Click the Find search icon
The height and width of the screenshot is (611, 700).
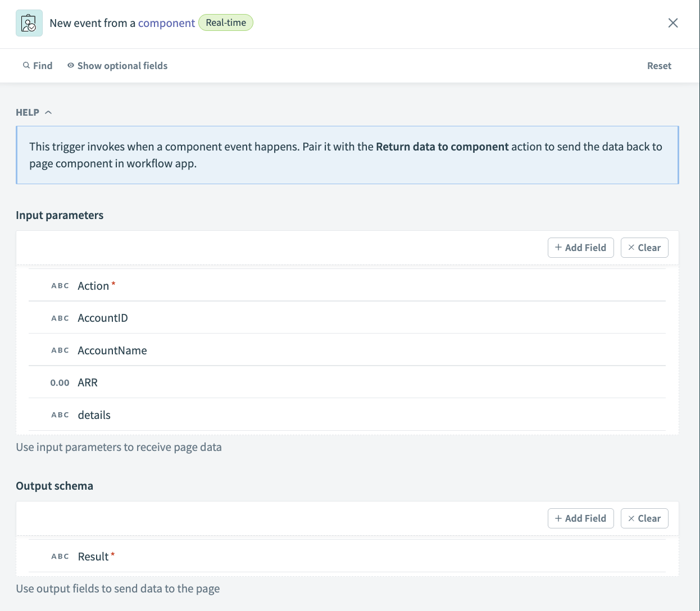point(26,66)
